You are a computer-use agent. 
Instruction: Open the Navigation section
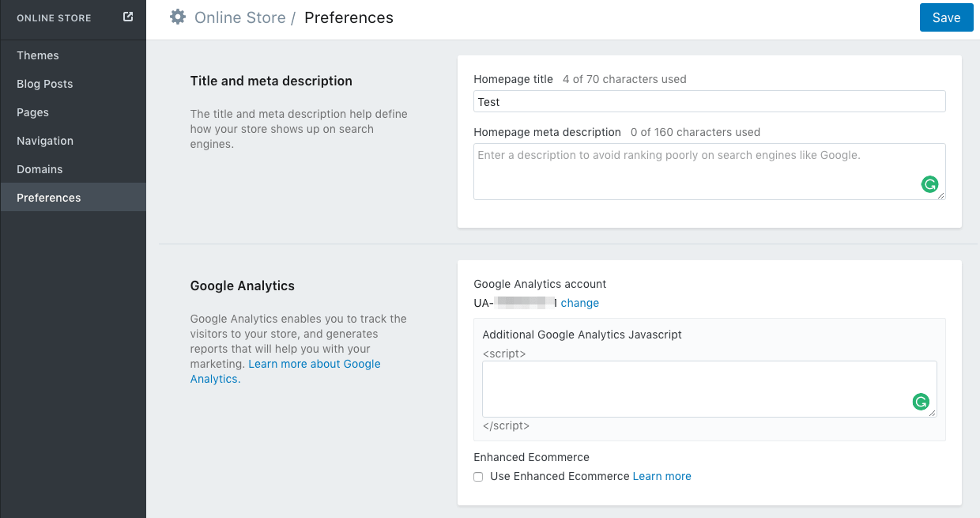(44, 141)
